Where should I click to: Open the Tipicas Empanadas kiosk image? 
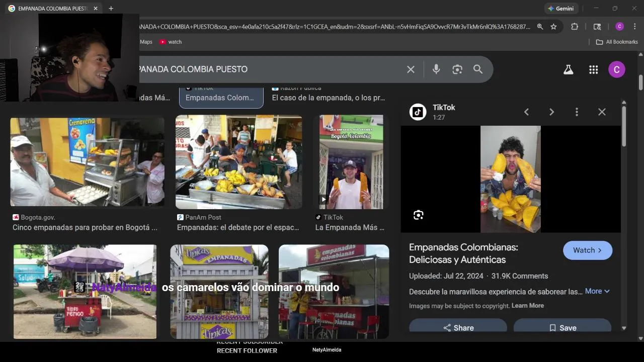[x=219, y=292]
